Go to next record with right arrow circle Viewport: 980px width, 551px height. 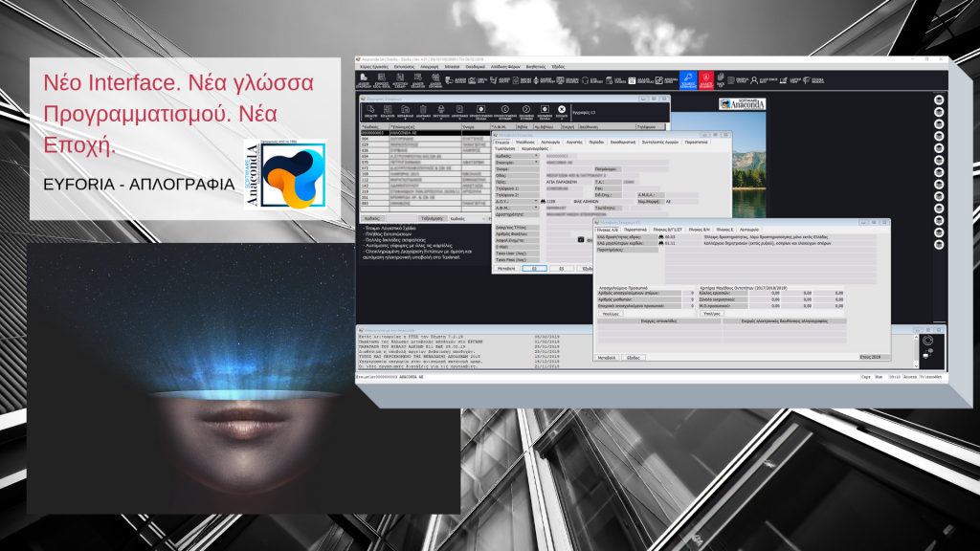pos(526,111)
